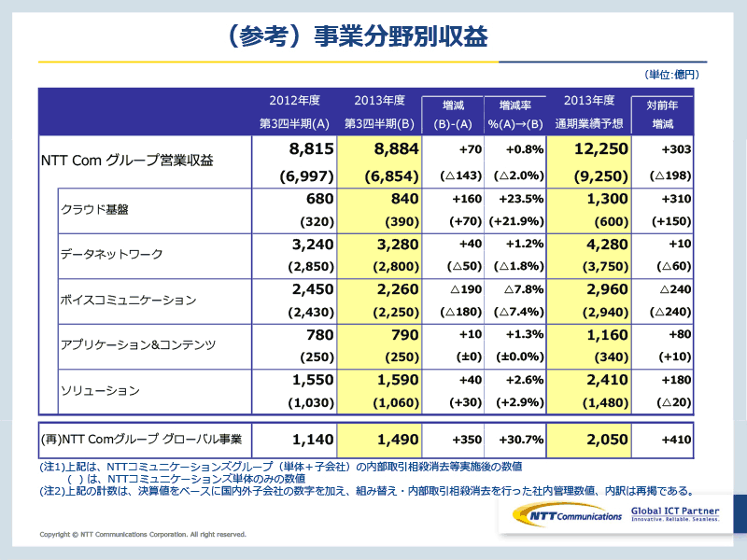Select the value 2,450
Screen dimensions: 747x560
coord(313,289)
